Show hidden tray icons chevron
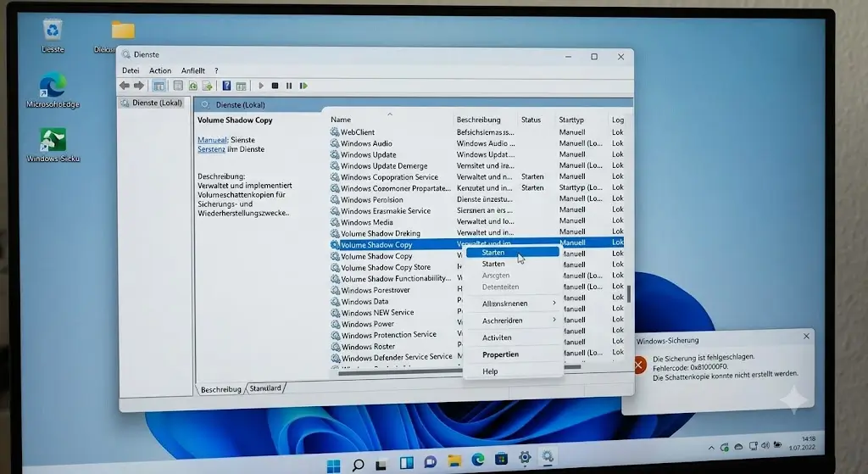 [711, 448]
